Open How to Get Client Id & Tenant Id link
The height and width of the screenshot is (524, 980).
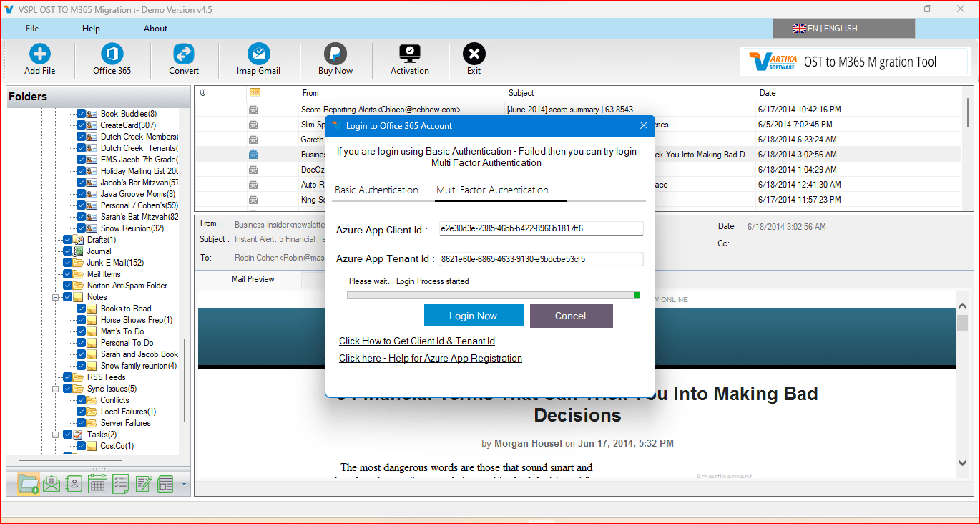417,341
